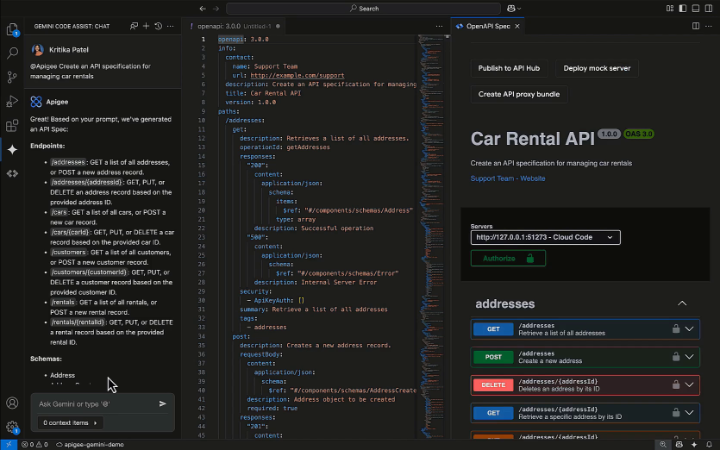The width and height of the screenshot is (720, 450).
Task: Open more actions for OpenAPI Spec editor group
Action: point(709,26)
